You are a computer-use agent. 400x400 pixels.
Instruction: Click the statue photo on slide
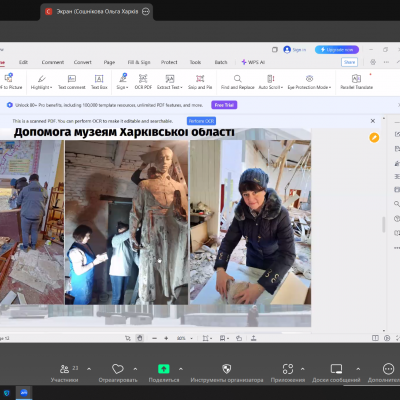pos(127,222)
